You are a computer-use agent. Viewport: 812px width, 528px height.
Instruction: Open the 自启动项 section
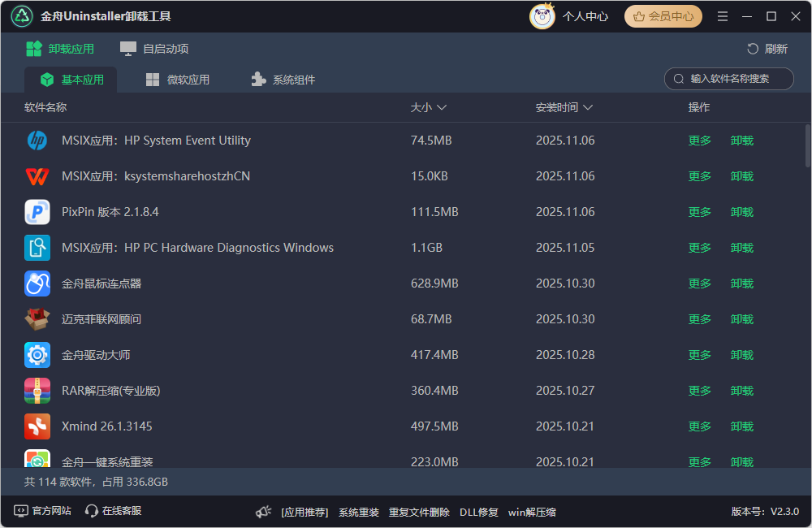point(154,48)
